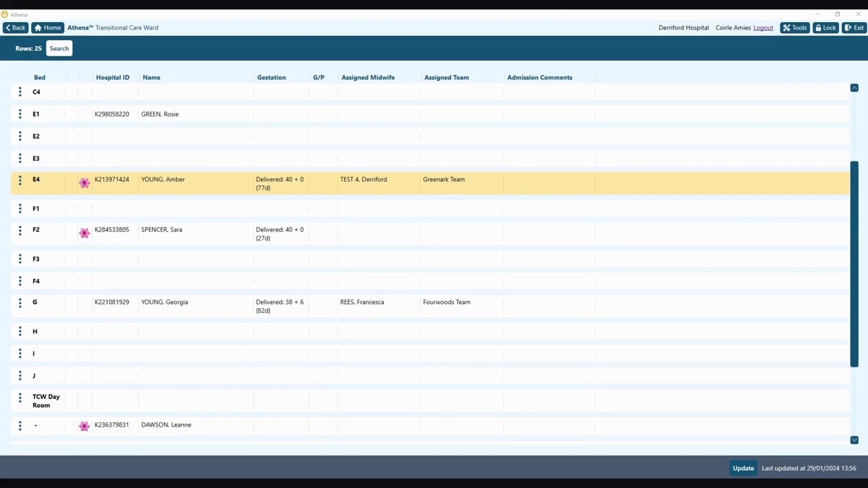Viewport: 868px width, 488px height.
Task: Open row menu for bed I
Action: [20, 353]
